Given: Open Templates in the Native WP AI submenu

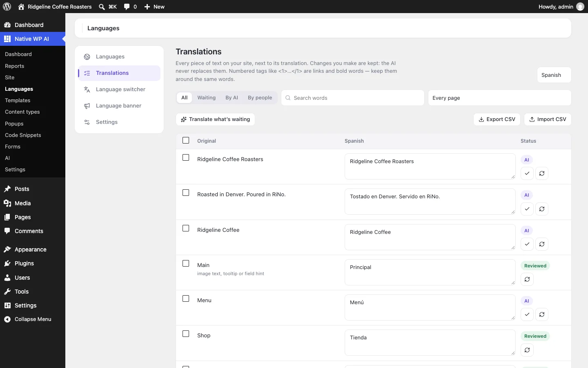Looking at the screenshot, I should [x=18, y=100].
